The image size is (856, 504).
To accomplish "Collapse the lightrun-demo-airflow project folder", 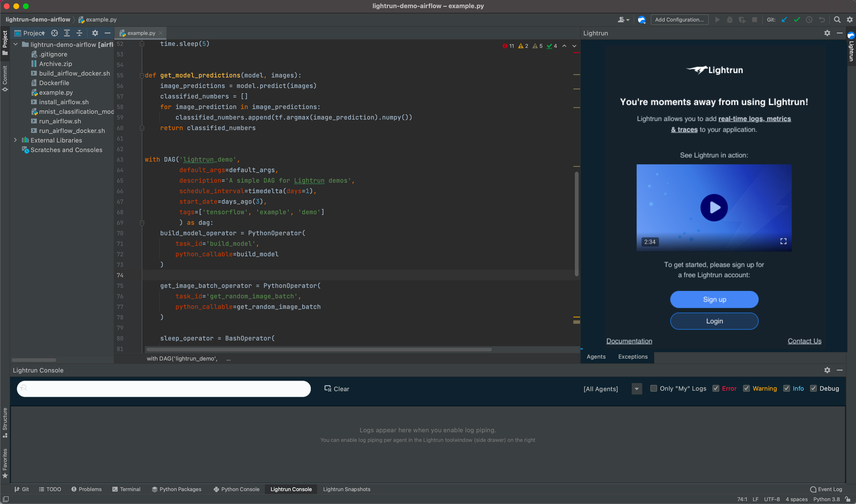I will 15,44.
